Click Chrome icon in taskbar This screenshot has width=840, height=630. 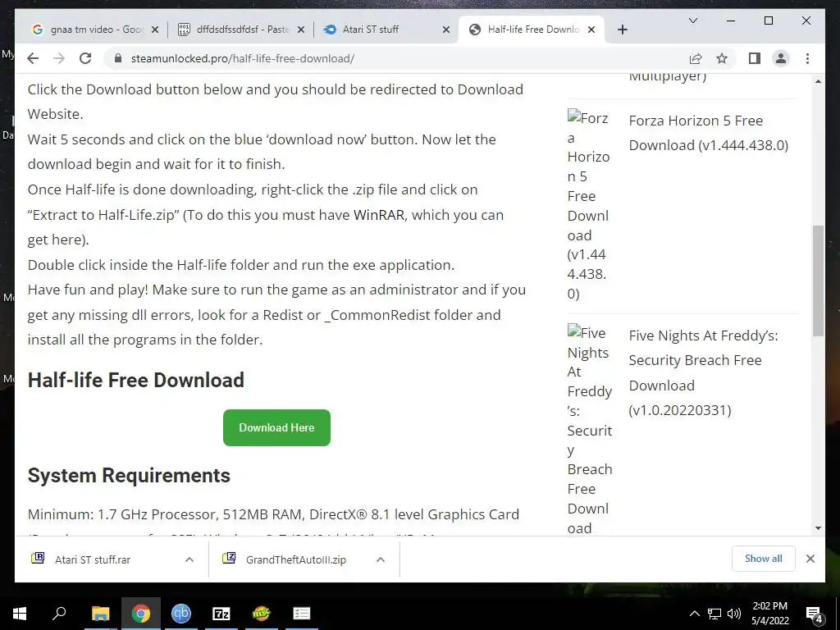[141, 614]
